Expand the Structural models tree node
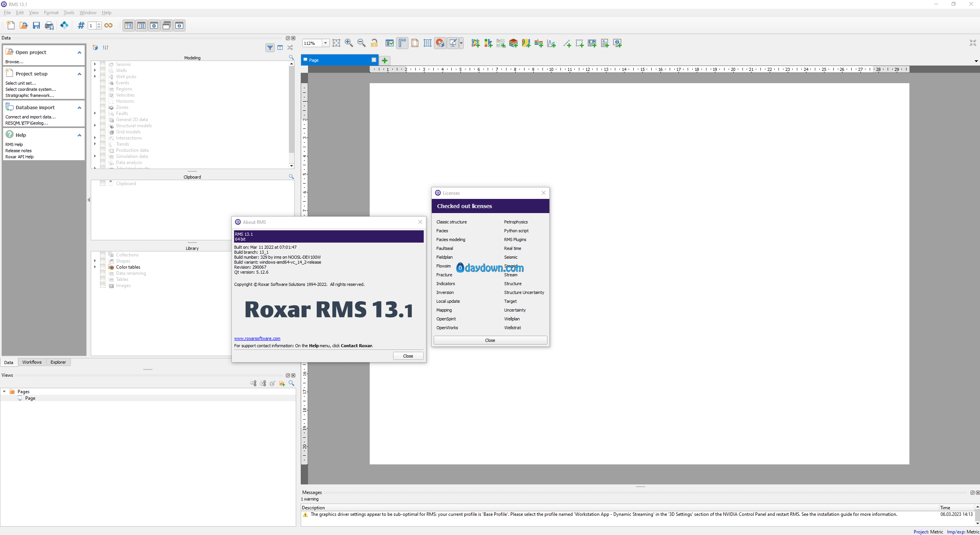This screenshot has height=535, width=980. (95, 126)
